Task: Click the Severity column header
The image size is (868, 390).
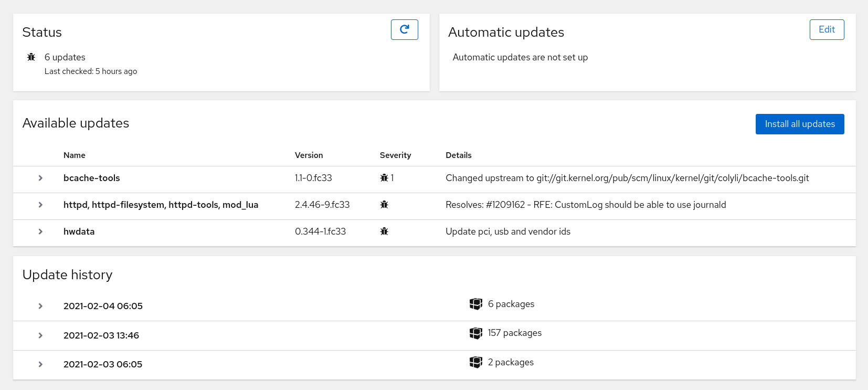Action: pos(395,155)
